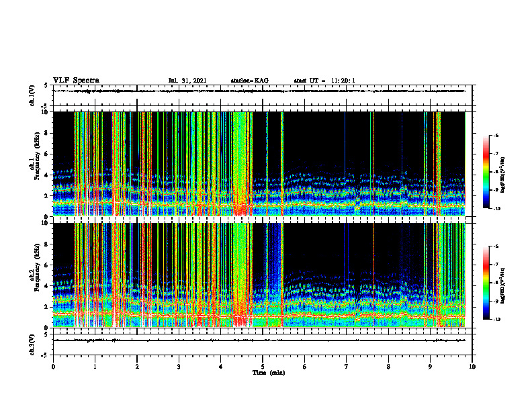The height and width of the screenshot is (411, 532).
Task: Click the ch.1 spectrogram color scale bar
Action: [486, 172]
